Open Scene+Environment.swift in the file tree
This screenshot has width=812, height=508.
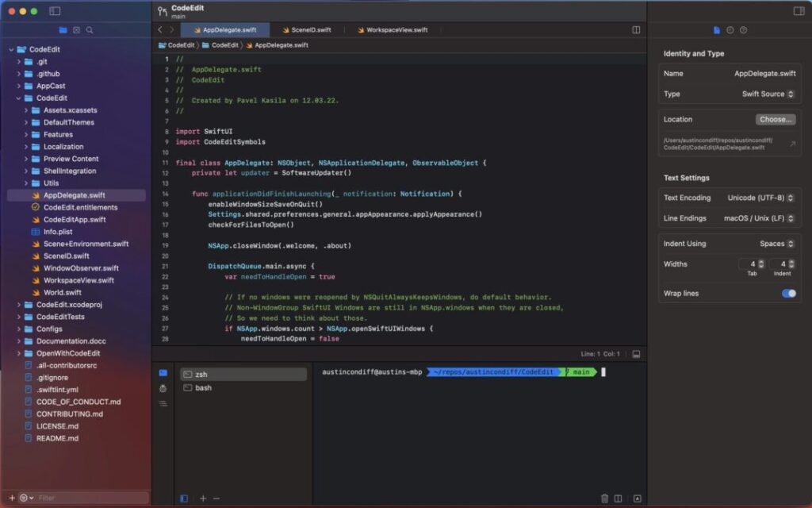[x=86, y=244]
